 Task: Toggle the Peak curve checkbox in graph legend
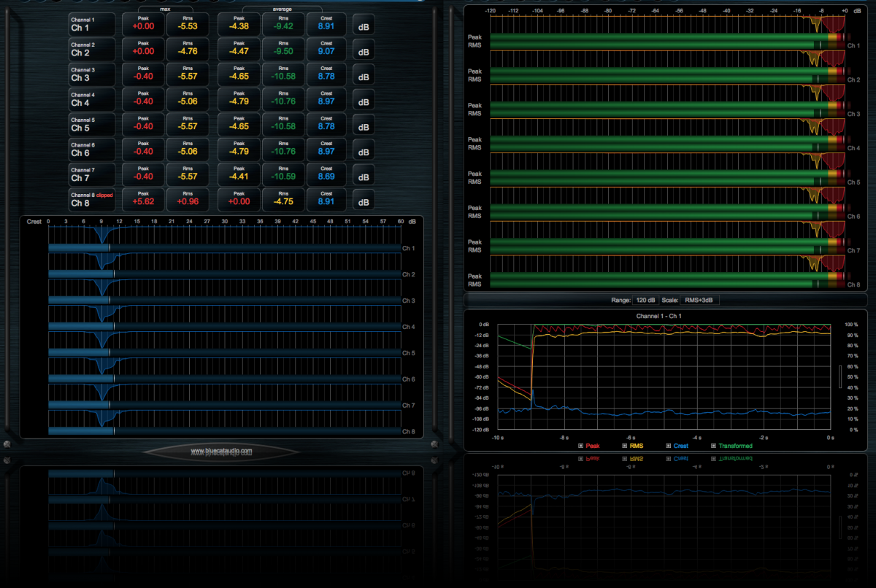(x=581, y=446)
